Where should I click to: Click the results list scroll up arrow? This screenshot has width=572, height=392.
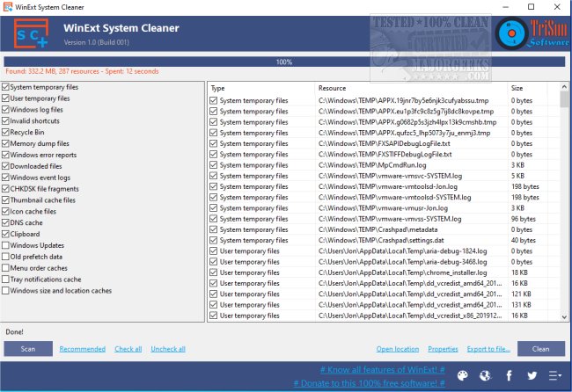(564, 87)
